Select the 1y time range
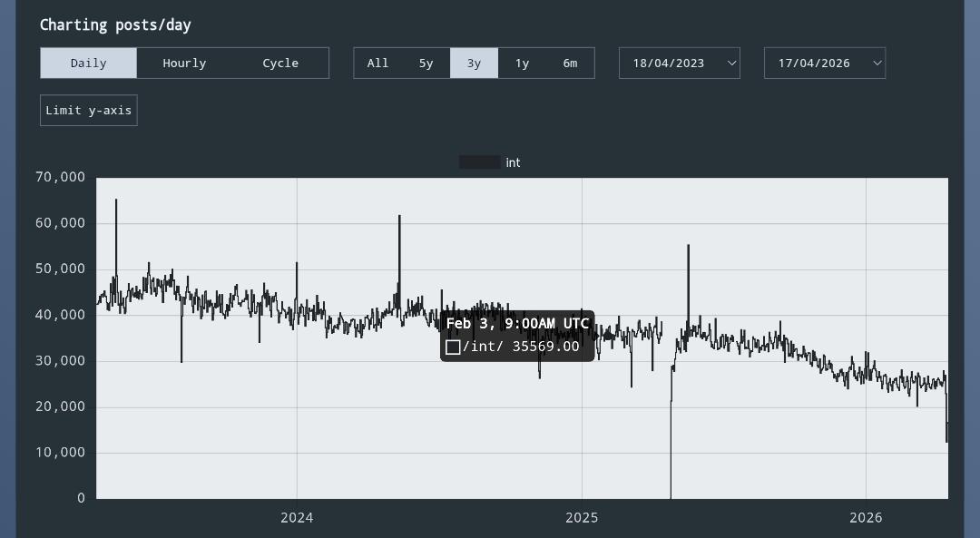Image resolution: width=980 pixels, height=538 pixels. (x=522, y=64)
